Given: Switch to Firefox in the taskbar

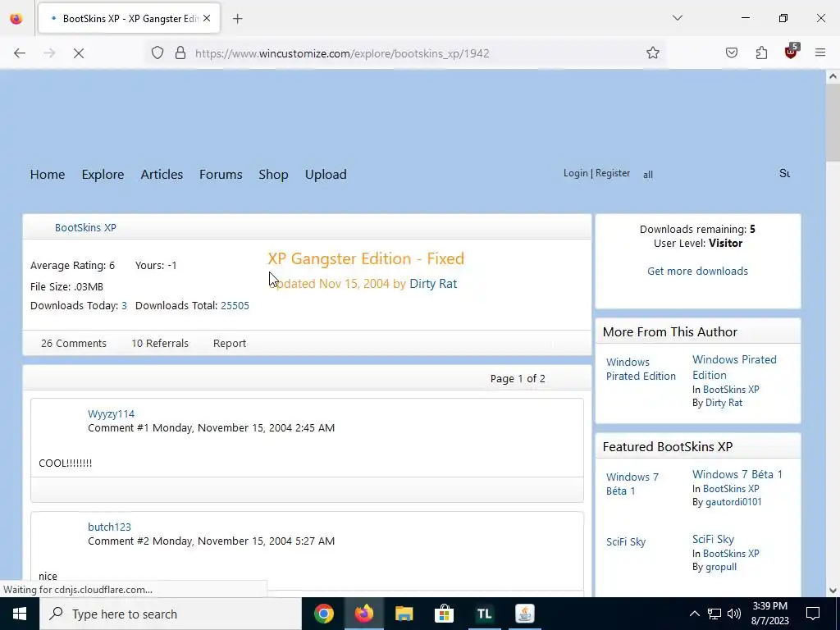Looking at the screenshot, I should [x=363, y=614].
